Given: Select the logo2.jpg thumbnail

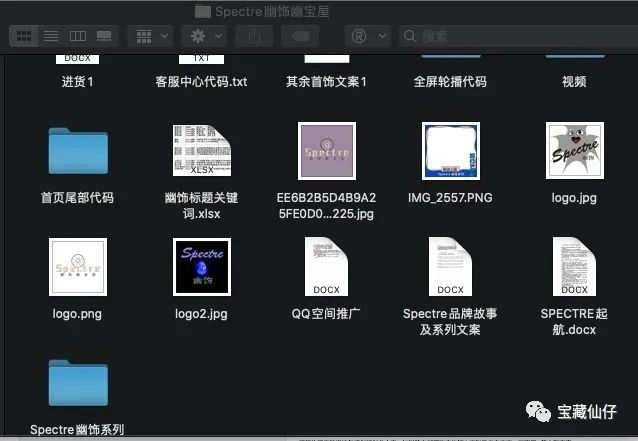Looking at the screenshot, I should pos(202,267).
